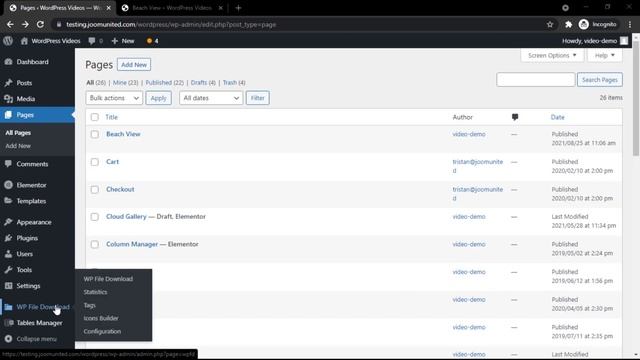Check the Checkout row checkbox
Image resolution: width=640 pixels, height=360 pixels.
(x=95, y=189)
